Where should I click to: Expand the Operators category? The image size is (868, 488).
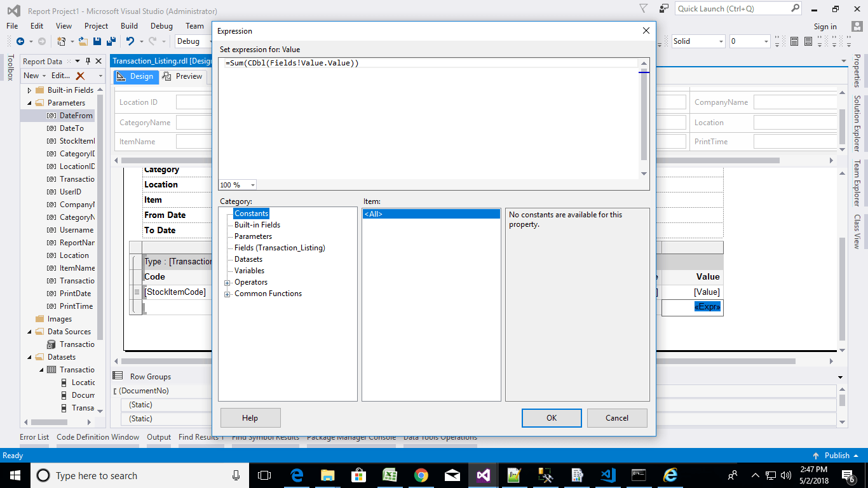[227, 282]
